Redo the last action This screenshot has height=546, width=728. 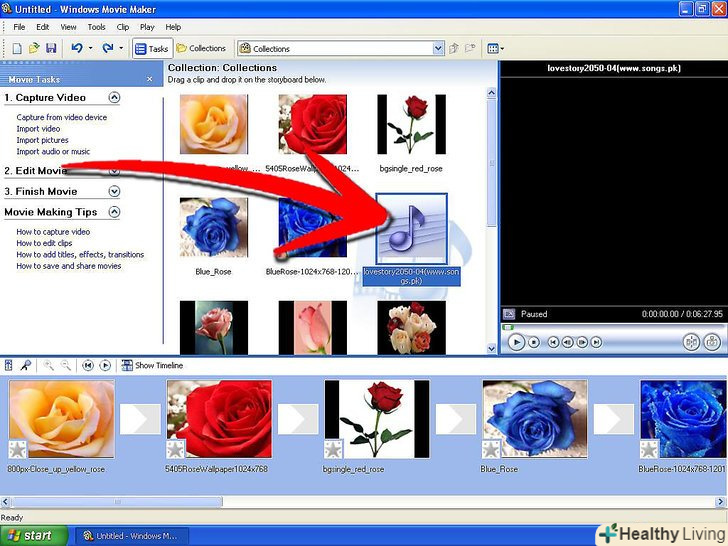point(108,48)
